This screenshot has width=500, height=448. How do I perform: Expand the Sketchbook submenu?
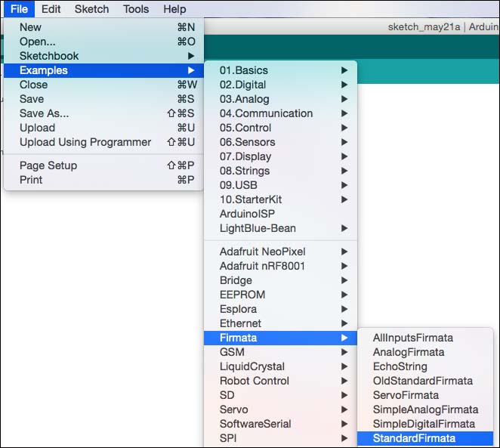coord(103,56)
